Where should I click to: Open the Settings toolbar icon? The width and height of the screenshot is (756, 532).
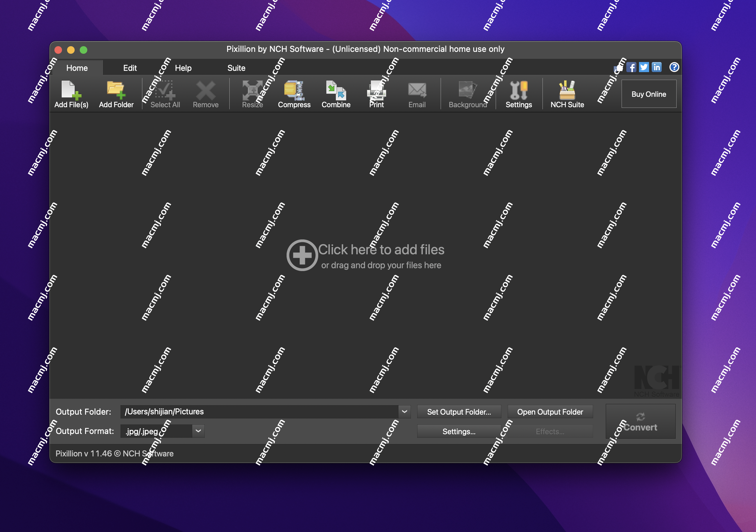[518, 90]
